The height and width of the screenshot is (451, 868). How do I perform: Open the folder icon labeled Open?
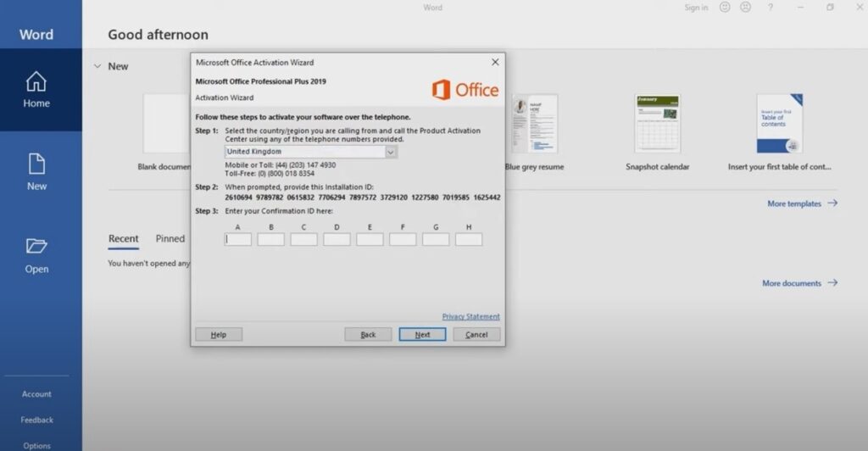click(x=36, y=246)
